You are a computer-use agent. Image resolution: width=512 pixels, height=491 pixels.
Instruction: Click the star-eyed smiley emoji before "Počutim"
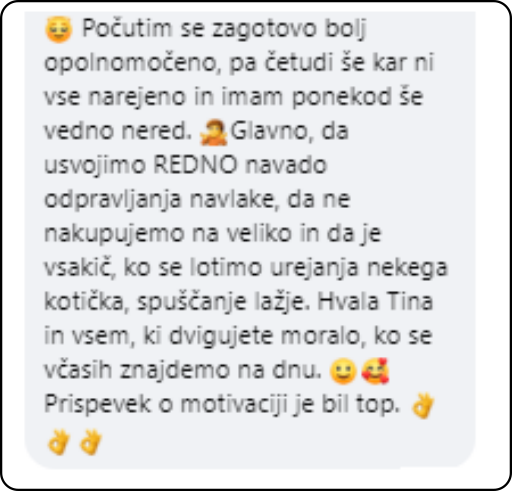(59, 29)
